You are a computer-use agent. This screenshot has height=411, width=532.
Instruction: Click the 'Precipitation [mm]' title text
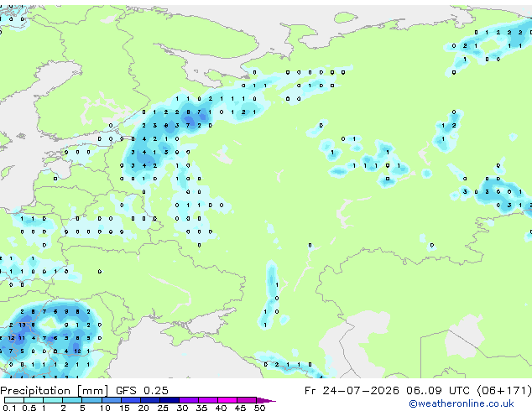[55, 391]
